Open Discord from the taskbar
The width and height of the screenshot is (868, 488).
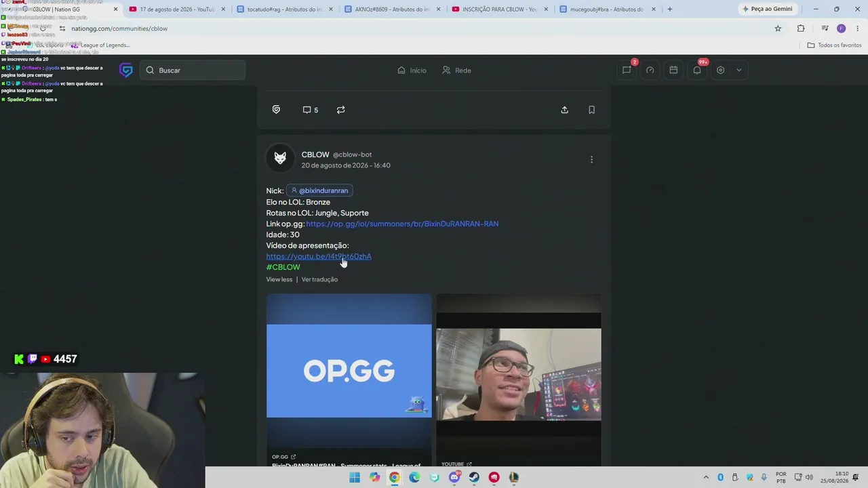[x=454, y=477]
